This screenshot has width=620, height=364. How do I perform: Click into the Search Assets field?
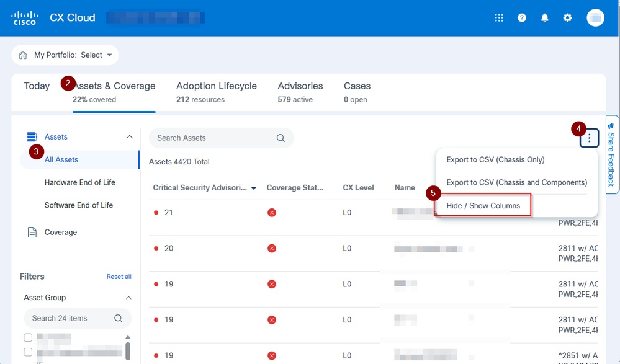point(221,138)
